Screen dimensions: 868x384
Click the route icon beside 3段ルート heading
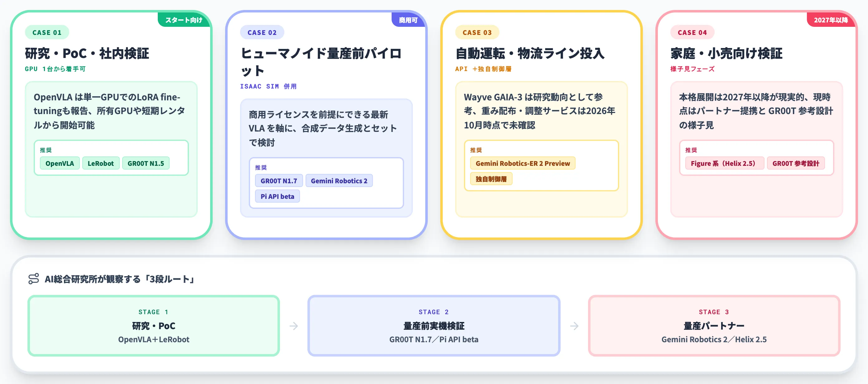(34, 279)
